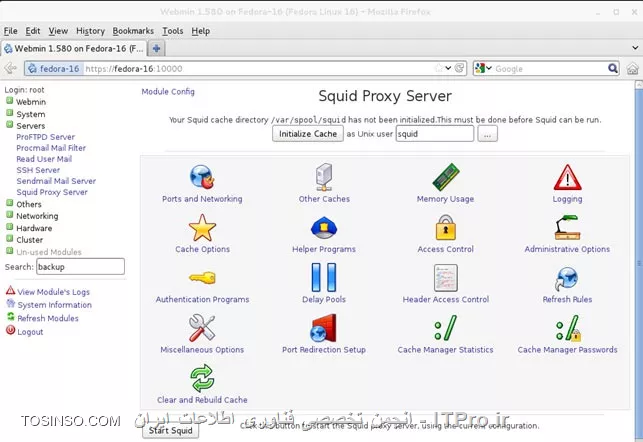The image size is (643, 442).
Task: Click the search magnifier icon
Action: 613,68
